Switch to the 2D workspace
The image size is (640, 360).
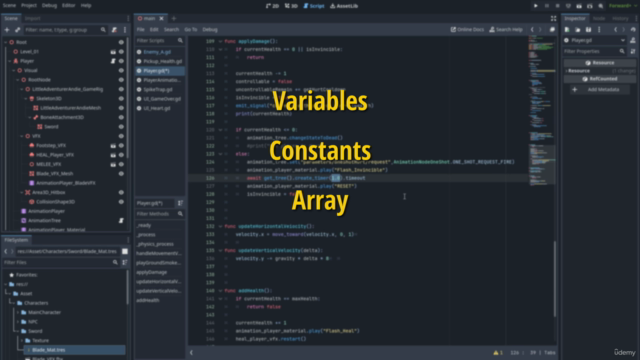tap(272, 6)
